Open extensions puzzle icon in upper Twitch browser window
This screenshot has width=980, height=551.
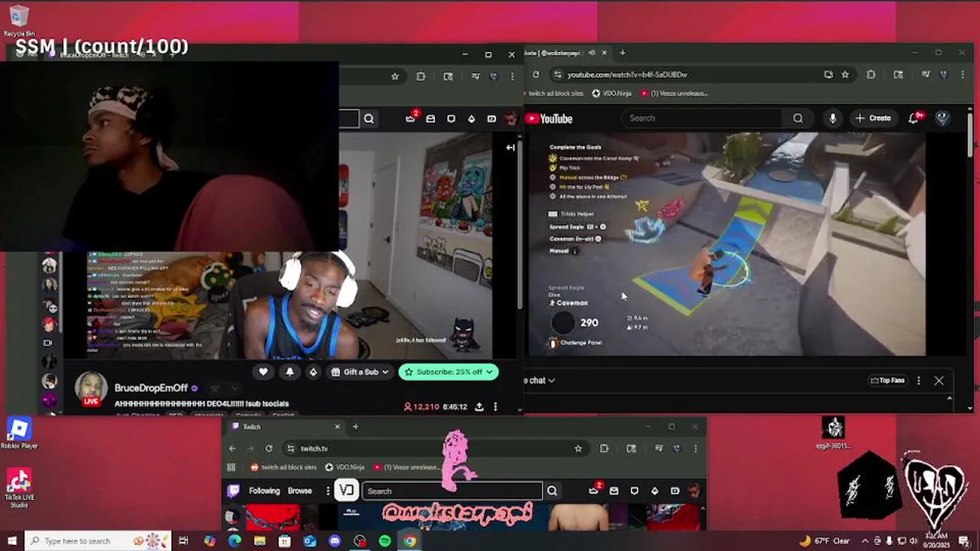coord(420,76)
